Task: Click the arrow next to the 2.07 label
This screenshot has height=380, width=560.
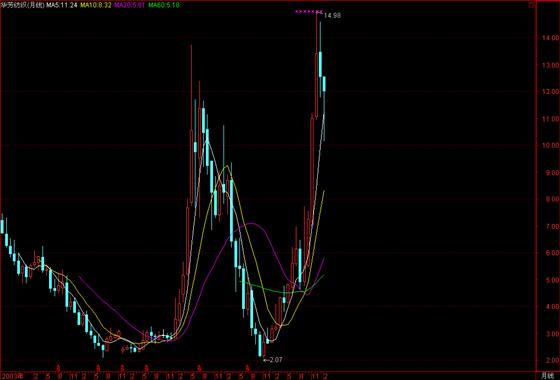Action: pos(265,360)
